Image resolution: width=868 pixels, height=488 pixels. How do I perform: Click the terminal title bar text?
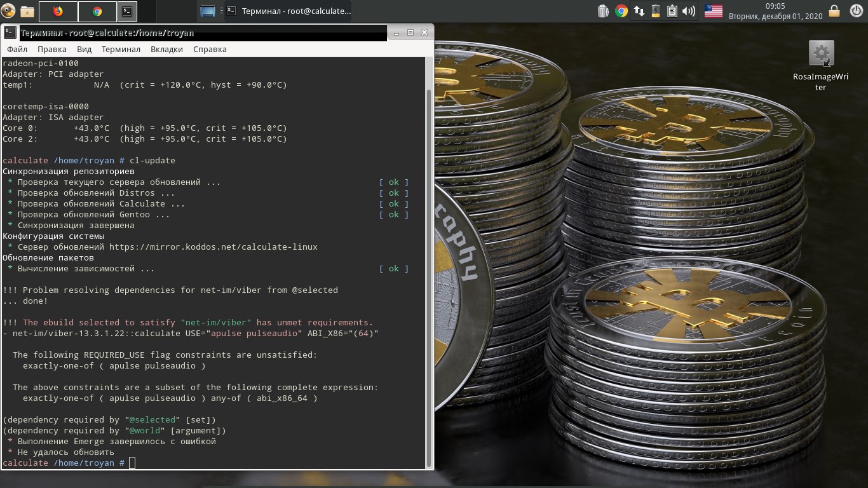click(x=108, y=32)
